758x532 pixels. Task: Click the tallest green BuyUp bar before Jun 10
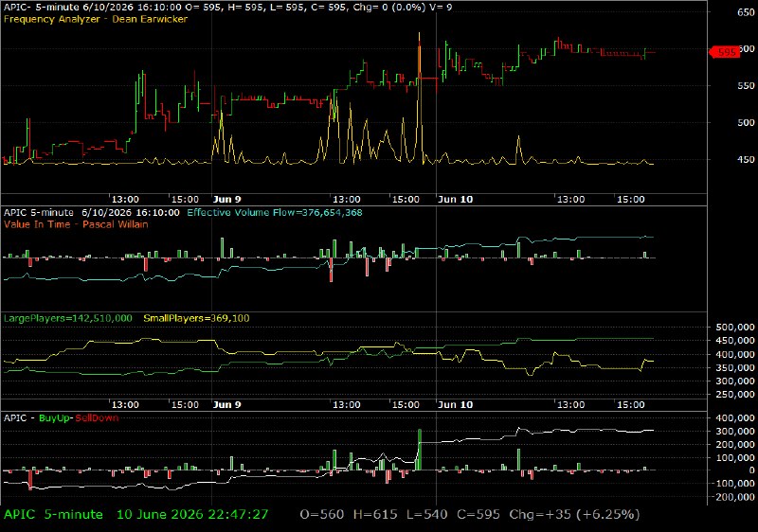click(x=420, y=450)
